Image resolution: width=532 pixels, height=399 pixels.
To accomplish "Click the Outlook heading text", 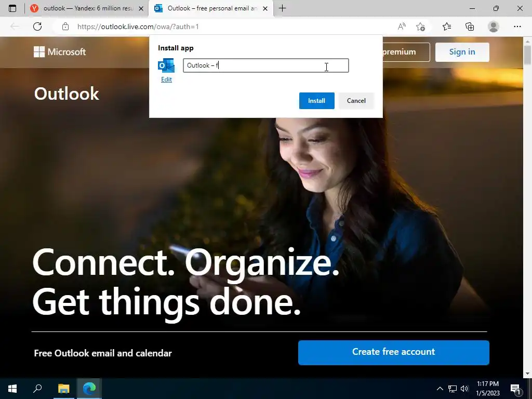I will pyautogui.click(x=66, y=94).
